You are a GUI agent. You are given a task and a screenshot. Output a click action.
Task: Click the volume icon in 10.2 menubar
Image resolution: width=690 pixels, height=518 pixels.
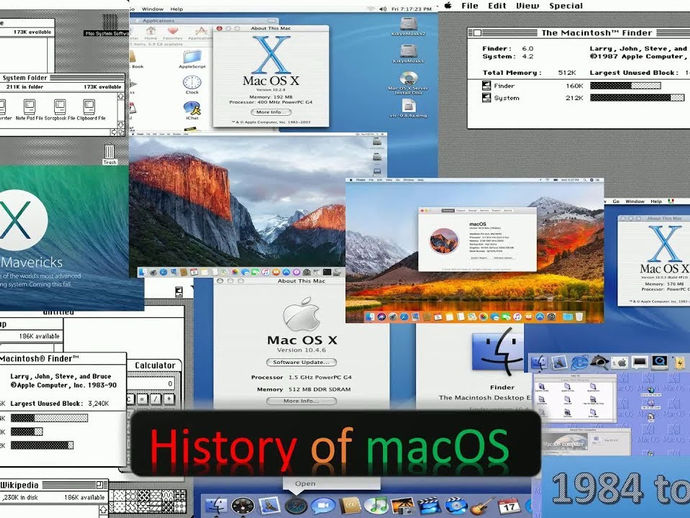(x=383, y=9)
